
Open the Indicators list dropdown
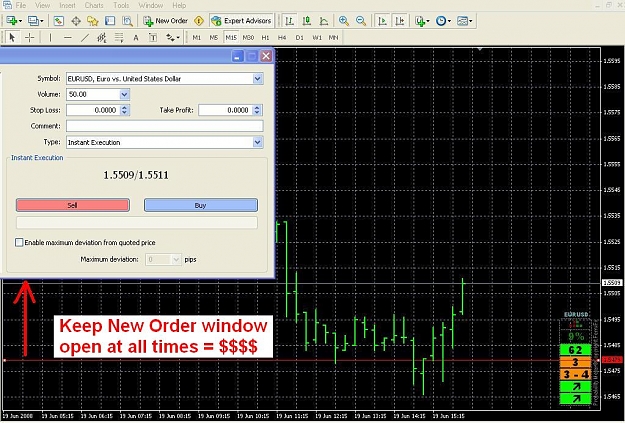[x=422, y=21]
